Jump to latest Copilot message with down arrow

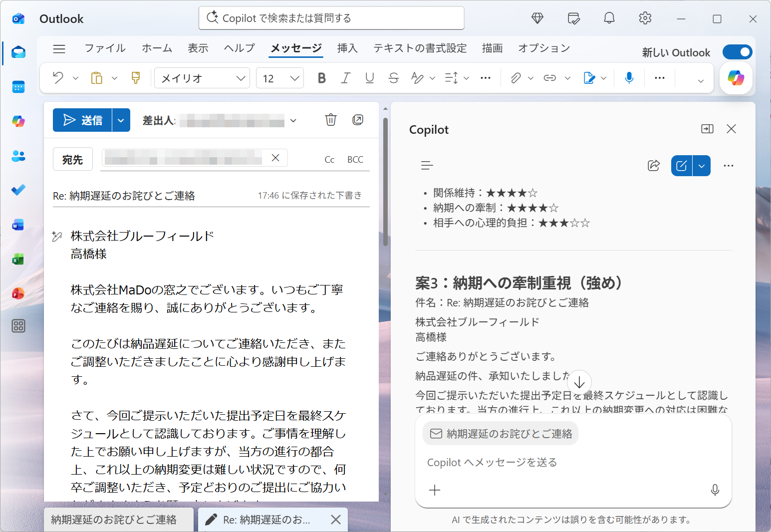(x=579, y=382)
